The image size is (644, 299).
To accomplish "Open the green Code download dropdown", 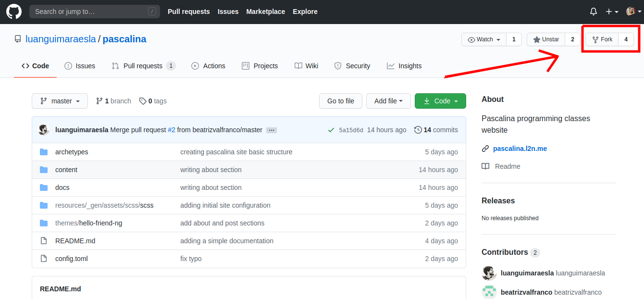I will pyautogui.click(x=440, y=101).
